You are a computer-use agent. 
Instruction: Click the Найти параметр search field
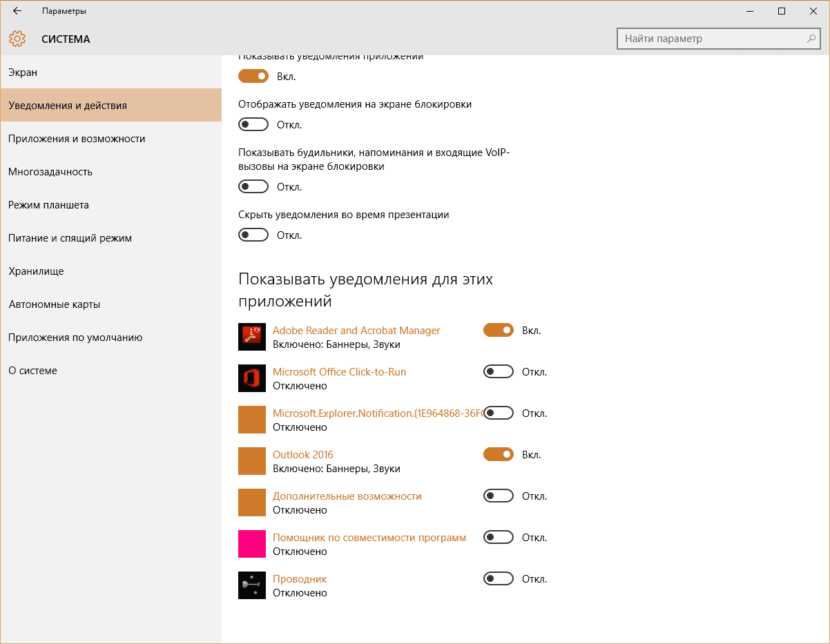(x=711, y=39)
